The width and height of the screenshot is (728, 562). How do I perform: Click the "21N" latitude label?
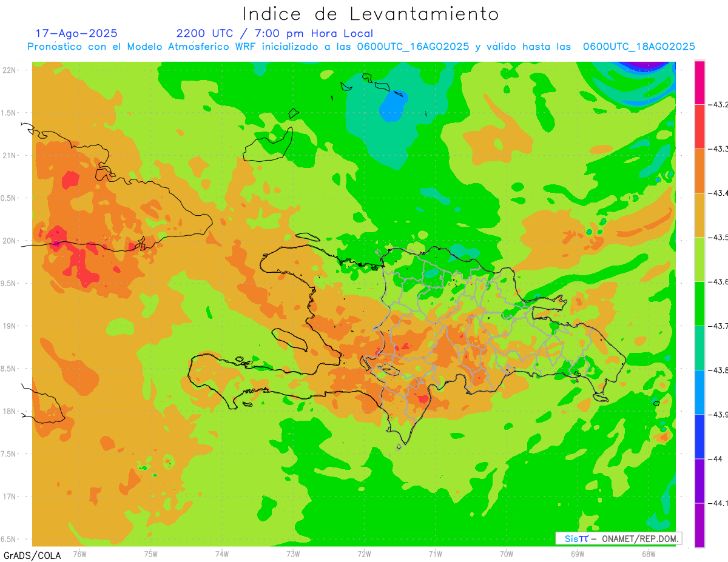point(10,155)
